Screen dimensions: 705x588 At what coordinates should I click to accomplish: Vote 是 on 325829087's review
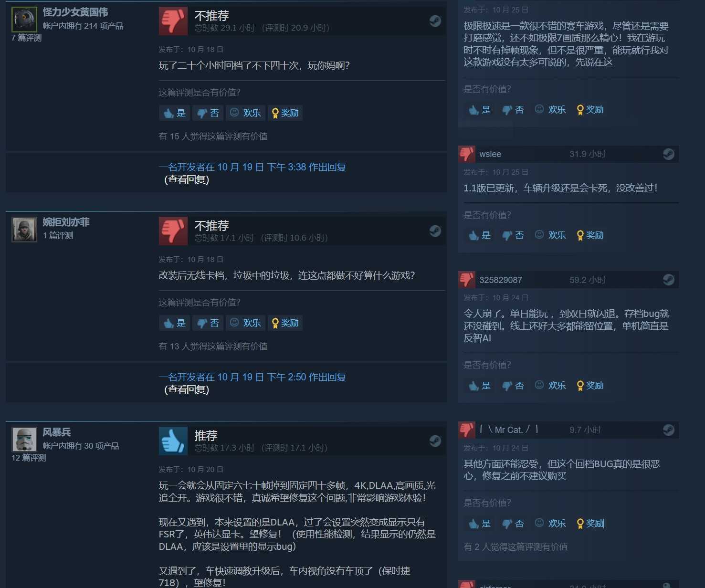pos(480,385)
